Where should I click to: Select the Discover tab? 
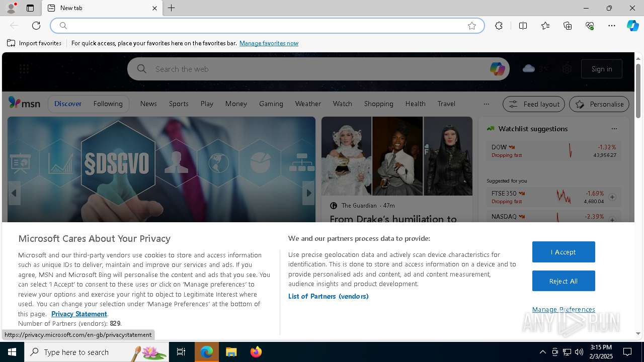[x=68, y=104]
